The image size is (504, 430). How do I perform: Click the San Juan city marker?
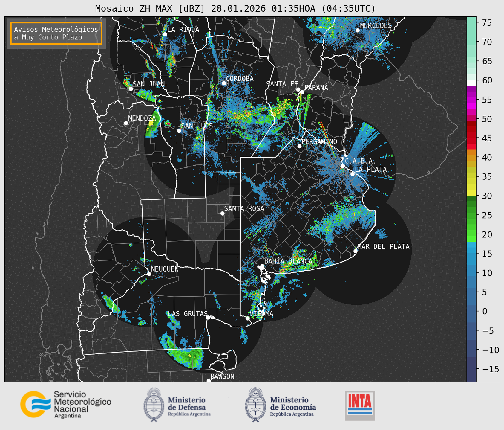point(131,89)
